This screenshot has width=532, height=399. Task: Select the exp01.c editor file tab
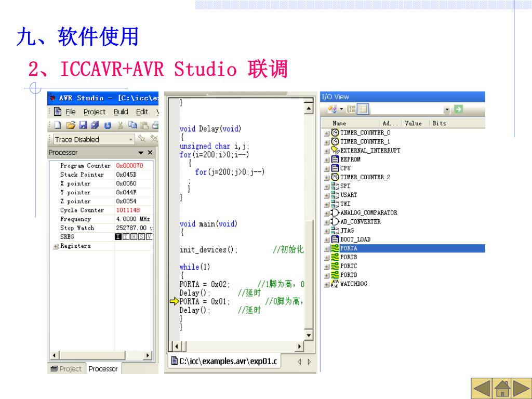pos(224,362)
